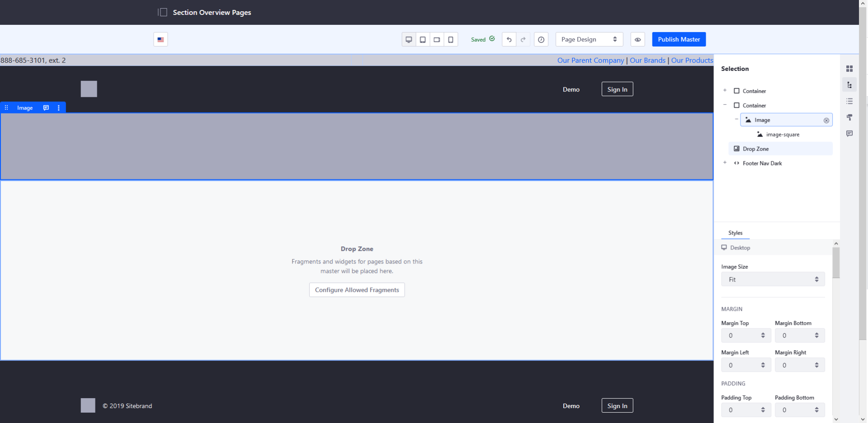The width and height of the screenshot is (868, 423).
Task: Switch to the mobile portrait viewport
Action: pos(451,40)
